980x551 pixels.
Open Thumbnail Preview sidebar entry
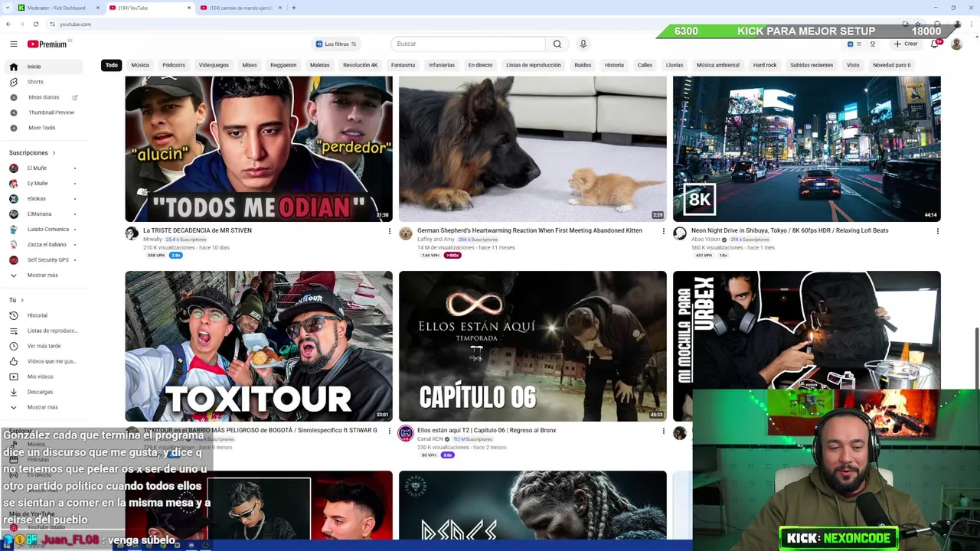(x=42, y=112)
